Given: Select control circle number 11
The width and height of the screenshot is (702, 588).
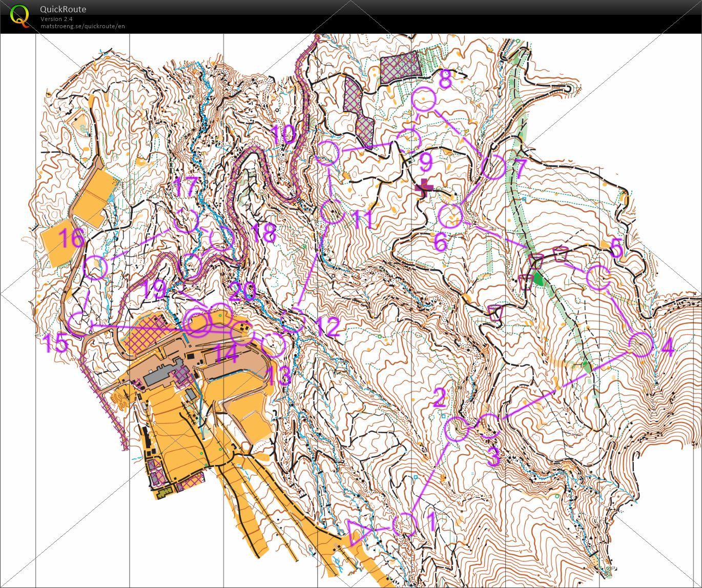Looking at the screenshot, I should click(333, 212).
